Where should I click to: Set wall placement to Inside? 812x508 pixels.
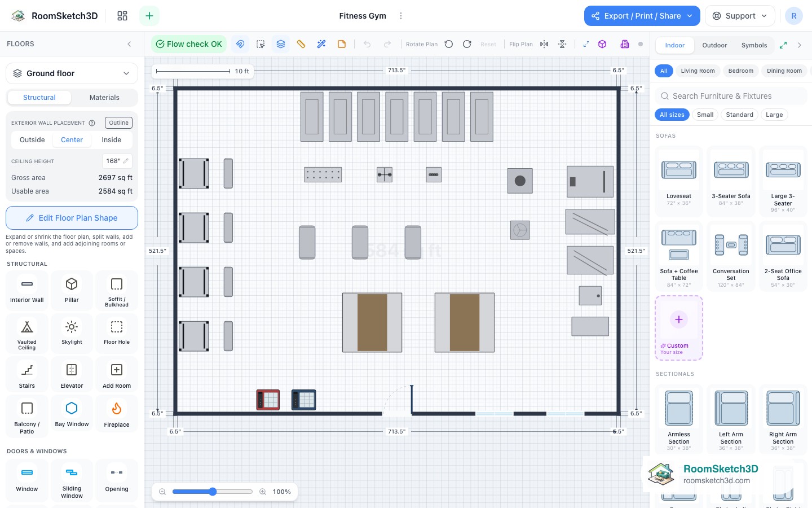point(111,140)
